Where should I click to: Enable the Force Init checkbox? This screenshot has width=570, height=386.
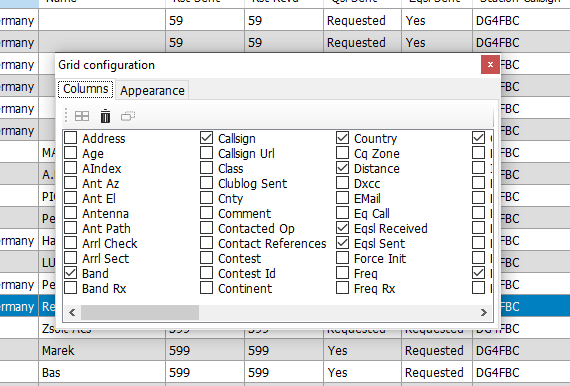point(342,258)
